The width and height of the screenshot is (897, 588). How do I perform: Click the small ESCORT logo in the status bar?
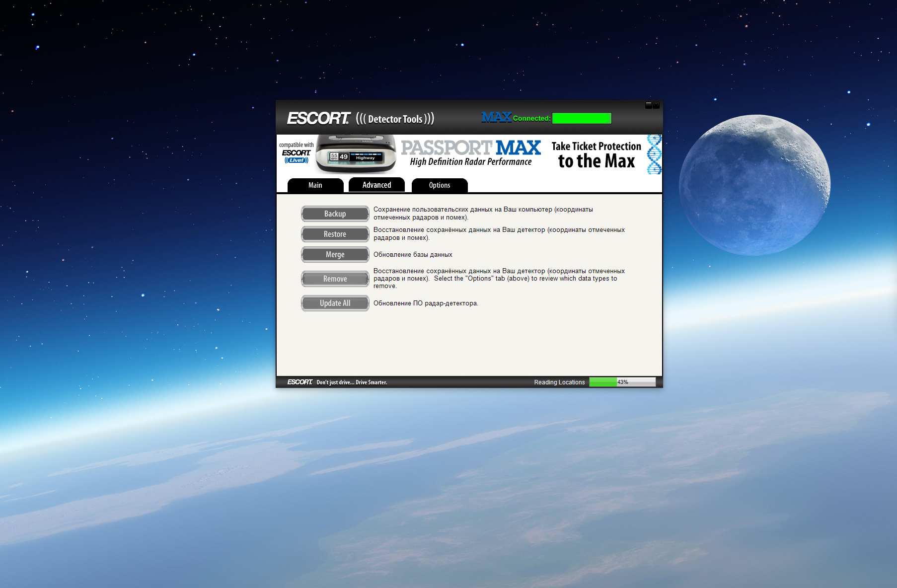click(x=300, y=382)
